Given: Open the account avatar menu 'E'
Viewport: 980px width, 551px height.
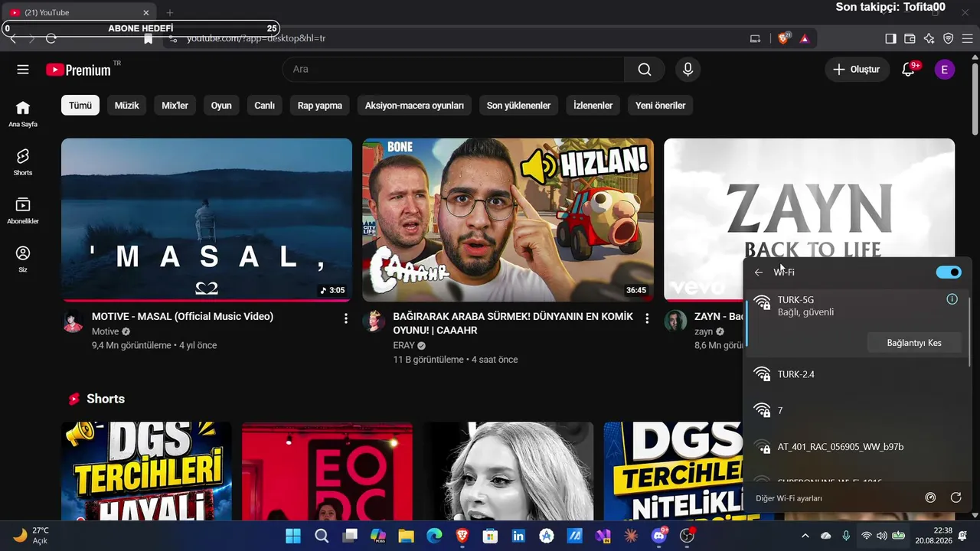Looking at the screenshot, I should point(945,70).
